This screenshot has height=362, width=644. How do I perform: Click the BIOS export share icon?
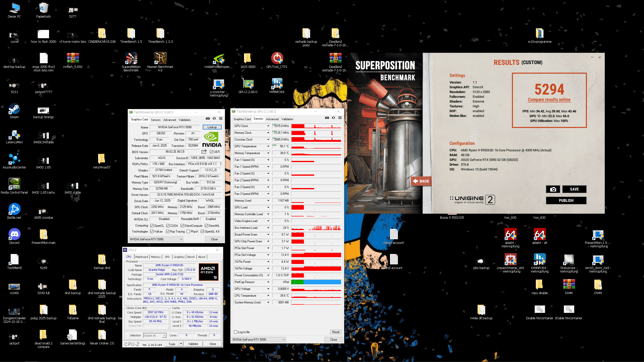(204, 152)
